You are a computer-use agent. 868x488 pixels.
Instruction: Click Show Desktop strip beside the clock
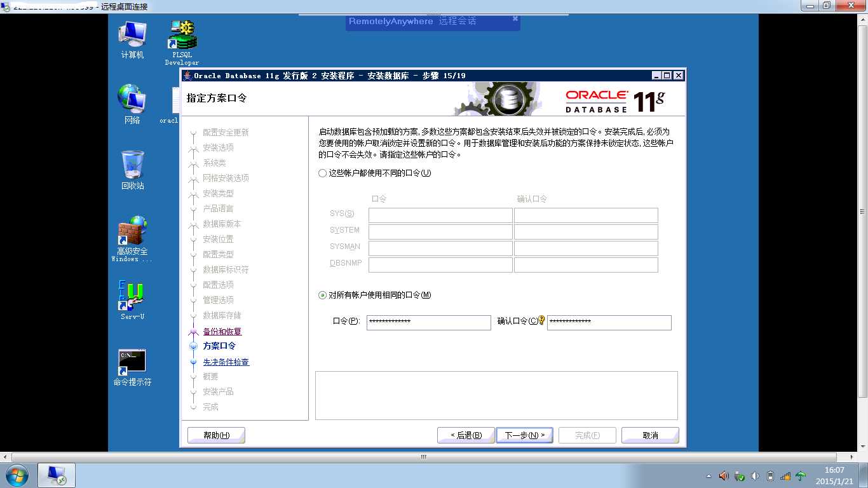tap(864, 475)
